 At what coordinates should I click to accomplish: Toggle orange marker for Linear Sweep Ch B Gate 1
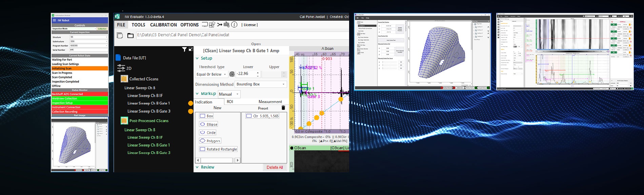[x=190, y=103]
